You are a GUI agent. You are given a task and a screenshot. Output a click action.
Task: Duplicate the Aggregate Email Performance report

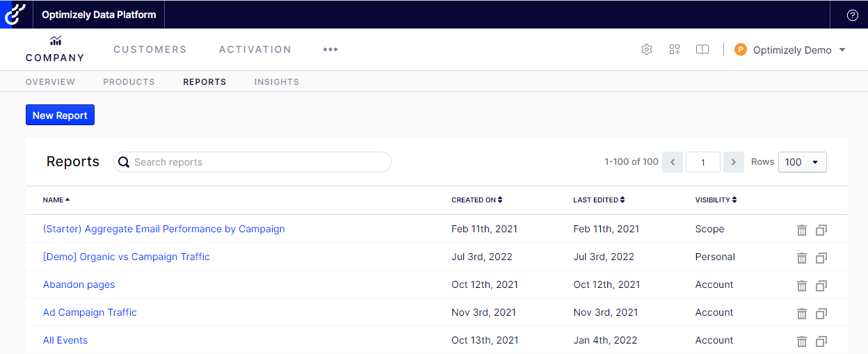point(821,230)
